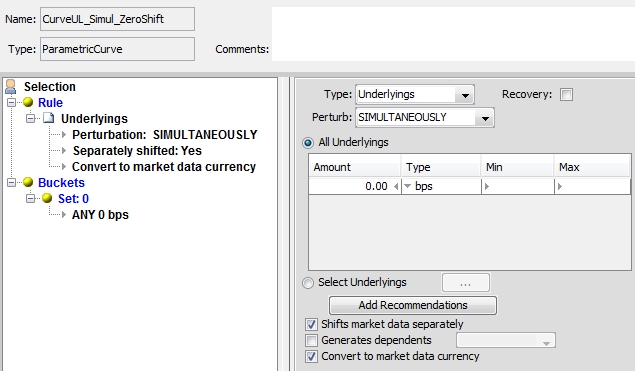Select Convert to market data currency tree row
Screen dimensions: 635x371
click(x=164, y=166)
